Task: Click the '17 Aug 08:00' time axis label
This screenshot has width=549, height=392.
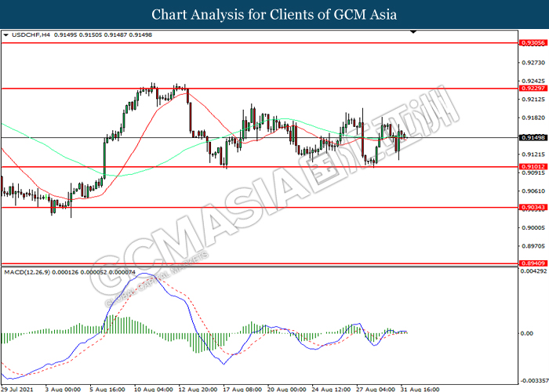Action: (244, 387)
